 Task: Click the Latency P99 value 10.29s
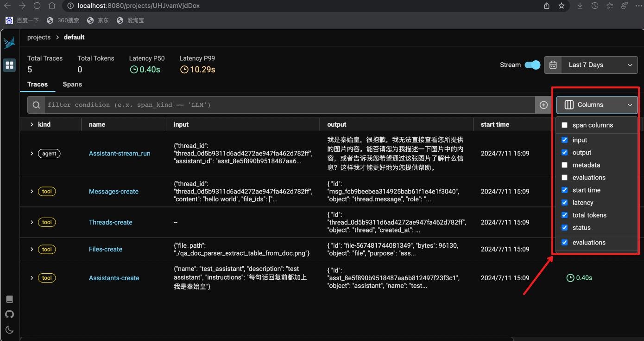(x=197, y=70)
